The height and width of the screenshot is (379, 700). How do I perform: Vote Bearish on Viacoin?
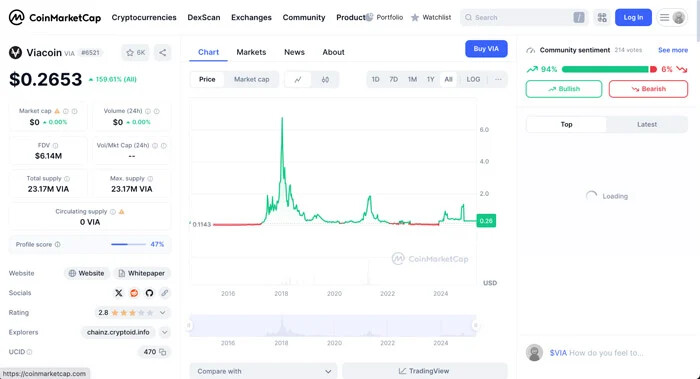[648, 89]
